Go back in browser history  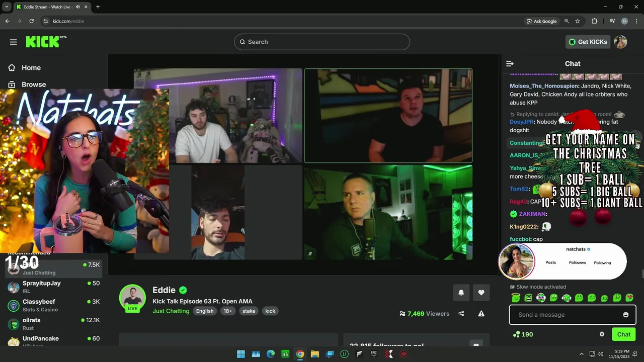7,21
